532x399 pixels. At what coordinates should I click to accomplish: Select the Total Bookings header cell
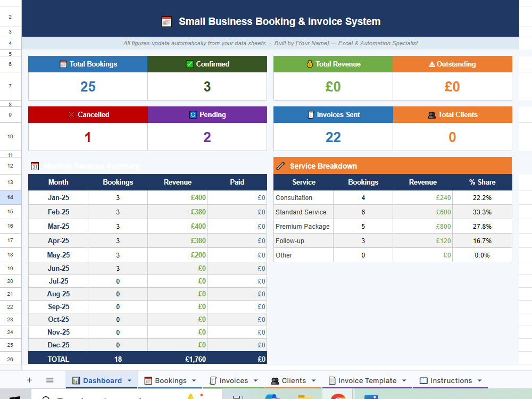tap(88, 64)
